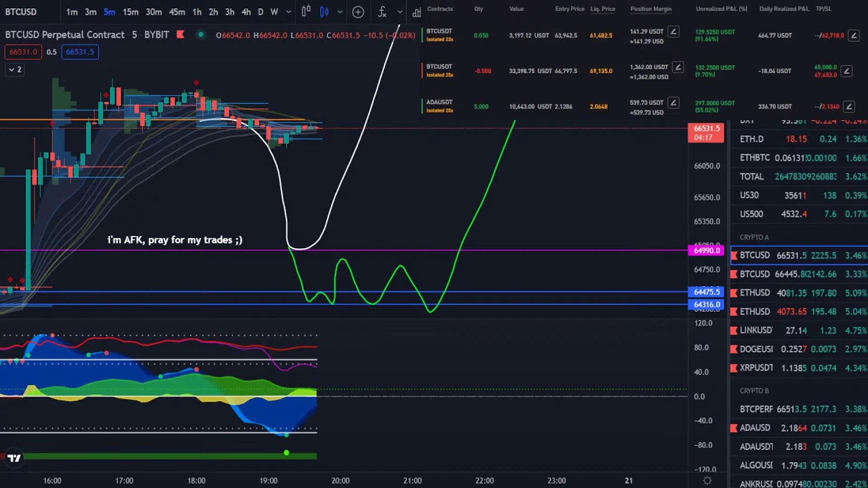The width and height of the screenshot is (868, 488).
Task: Select BTCPERP in the watchlist
Action: (799, 409)
